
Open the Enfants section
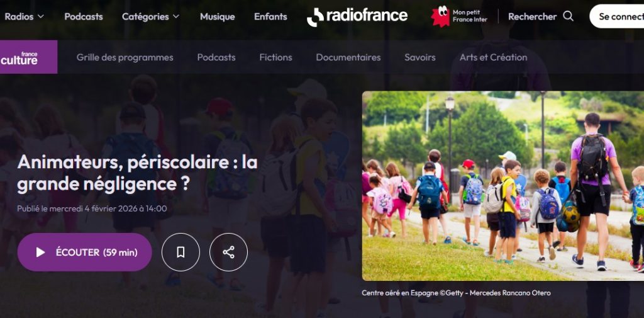tap(270, 16)
